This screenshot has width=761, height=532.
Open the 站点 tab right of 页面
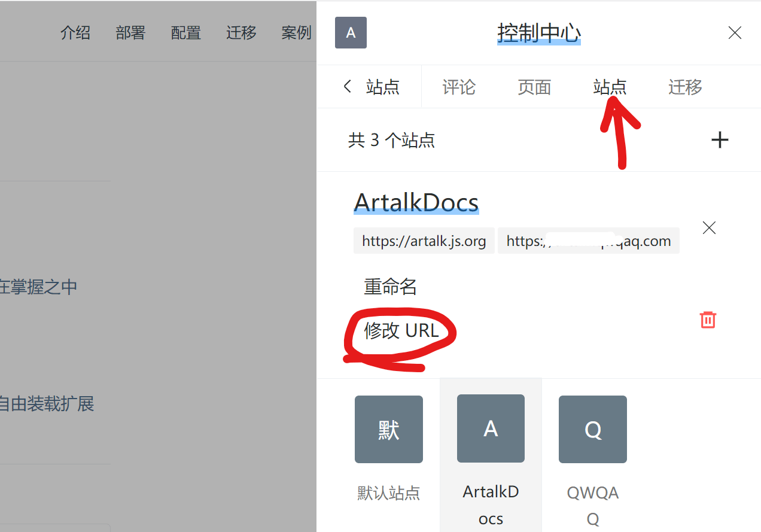click(610, 87)
